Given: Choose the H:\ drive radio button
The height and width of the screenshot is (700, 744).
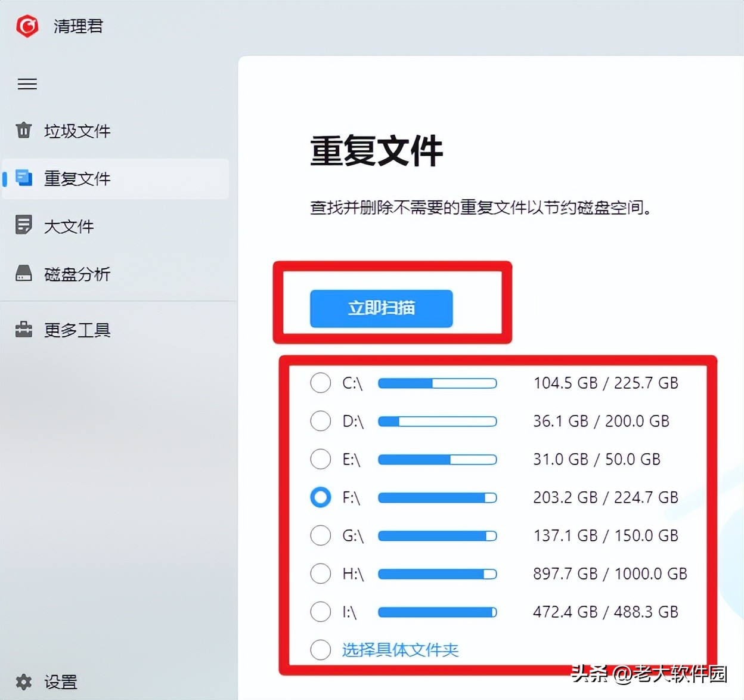Looking at the screenshot, I should pos(320,574).
